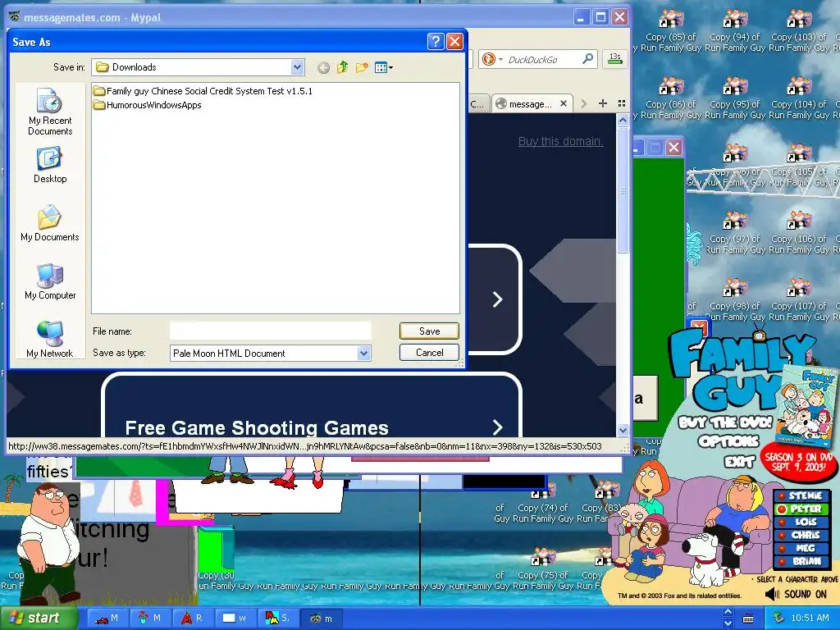Screen dimensions: 840x630
Task: Select the Copy (95) of Run Family Guy shortcut
Action: (x=734, y=99)
